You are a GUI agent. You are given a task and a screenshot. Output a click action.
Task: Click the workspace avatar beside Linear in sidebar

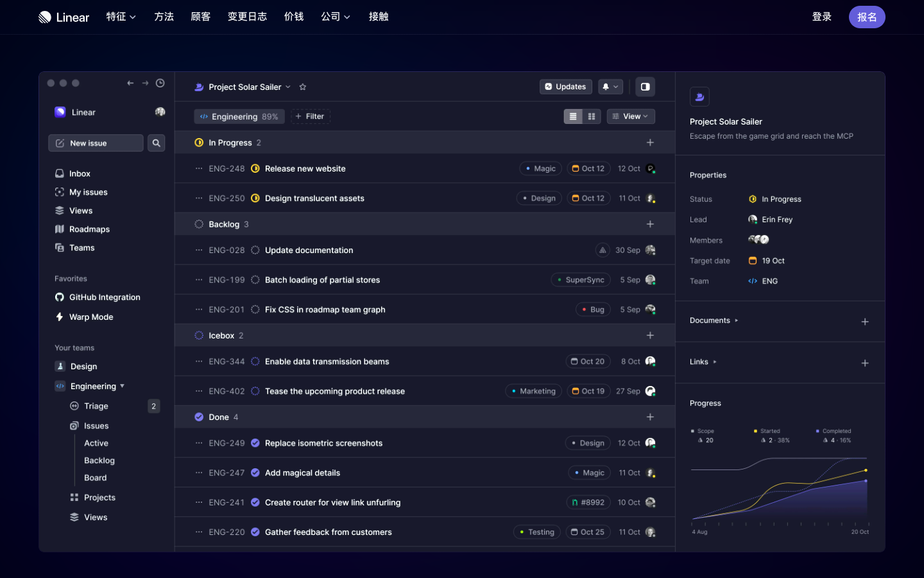pos(160,112)
